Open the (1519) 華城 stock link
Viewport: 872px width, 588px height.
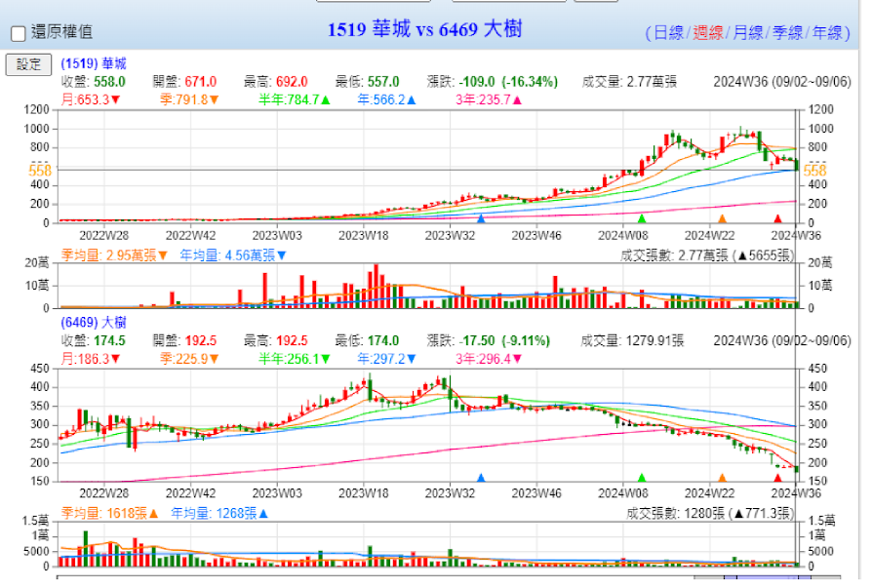click(x=94, y=63)
